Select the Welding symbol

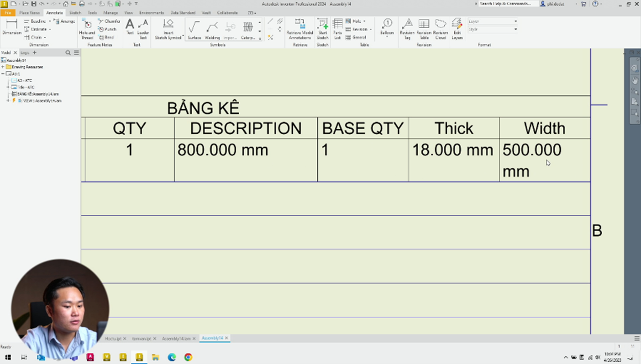[x=212, y=29]
